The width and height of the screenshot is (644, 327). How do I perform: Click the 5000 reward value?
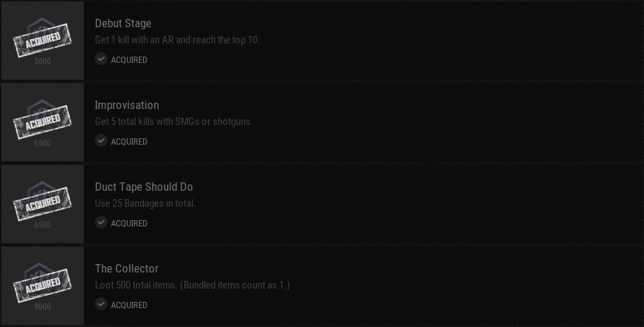pos(43,61)
